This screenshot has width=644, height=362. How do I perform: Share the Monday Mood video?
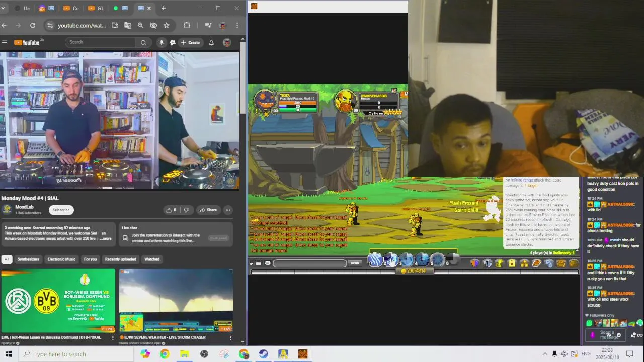[208, 210]
